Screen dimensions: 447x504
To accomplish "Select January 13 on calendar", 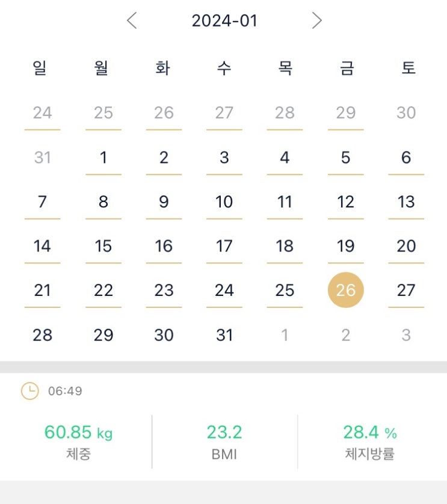I will point(406,202).
